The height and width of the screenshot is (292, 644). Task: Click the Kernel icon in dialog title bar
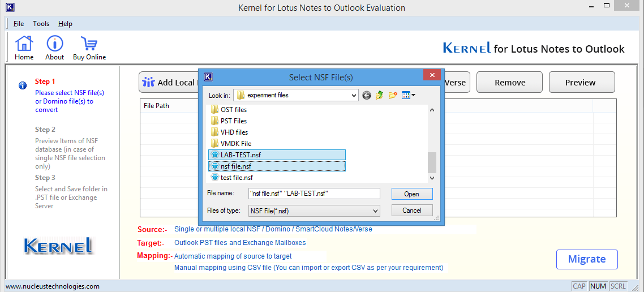(x=208, y=77)
